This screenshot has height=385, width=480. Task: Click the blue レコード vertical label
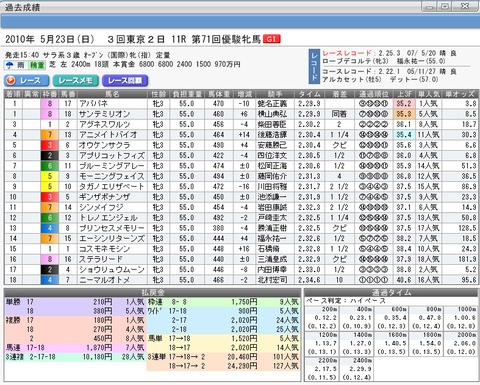click(314, 66)
